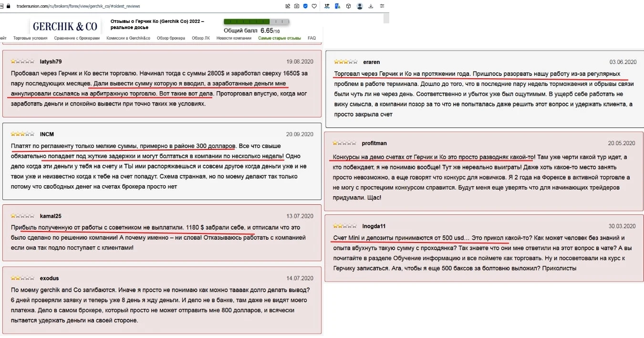Open the FAQ tab
Image resolution: width=644 pixels, height=338 pixels.
(312, 38)
